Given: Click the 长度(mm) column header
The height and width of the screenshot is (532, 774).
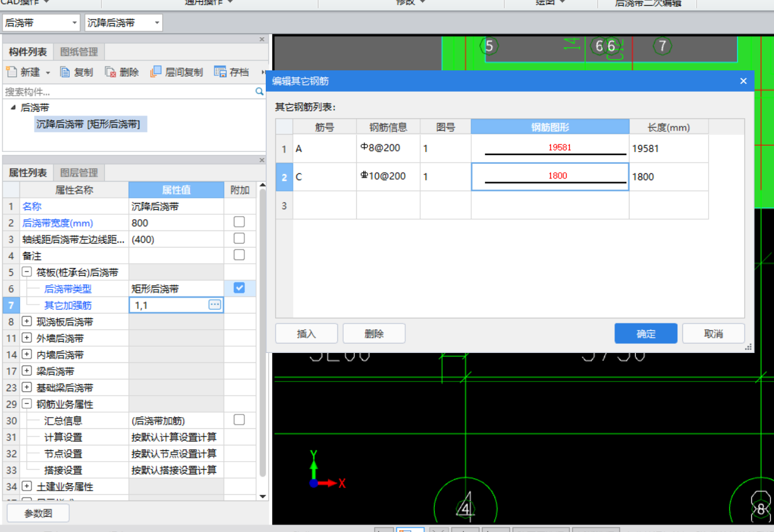Looking at the screenshot, I should click(x=668, y=127).
